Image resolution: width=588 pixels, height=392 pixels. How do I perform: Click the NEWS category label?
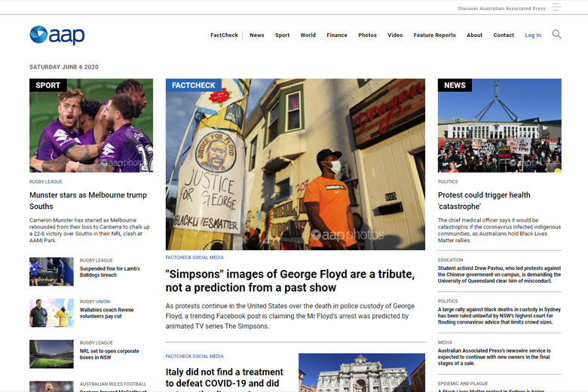pyautogui.click(x=455, y=85)
